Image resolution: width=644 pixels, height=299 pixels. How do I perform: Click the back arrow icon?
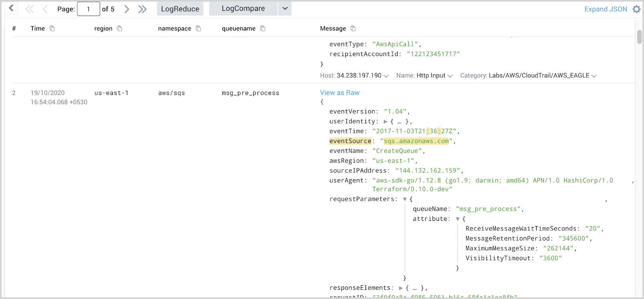11,8
